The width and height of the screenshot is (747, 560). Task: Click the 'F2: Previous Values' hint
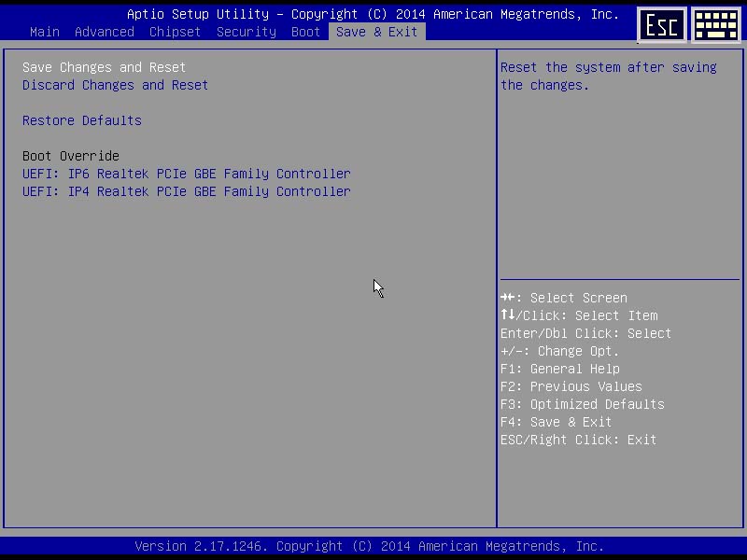coord(571,386)
